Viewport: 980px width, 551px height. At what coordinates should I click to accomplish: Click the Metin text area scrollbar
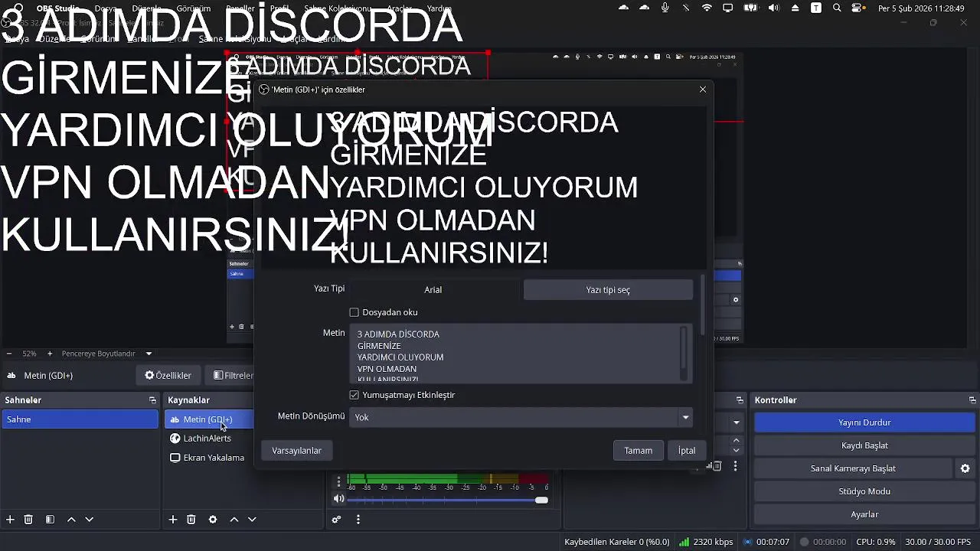pos(684,354)
